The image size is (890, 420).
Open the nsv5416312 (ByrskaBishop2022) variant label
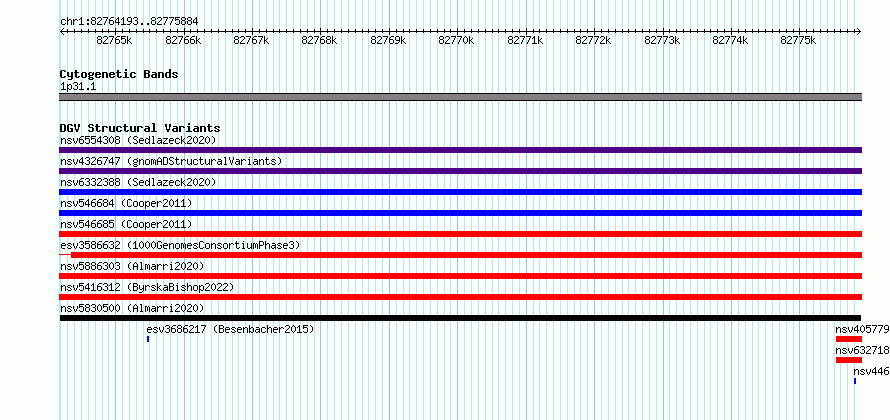point(147,287)
